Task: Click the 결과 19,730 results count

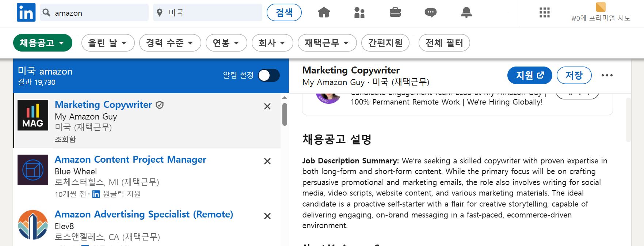Action: coord(37,82)
